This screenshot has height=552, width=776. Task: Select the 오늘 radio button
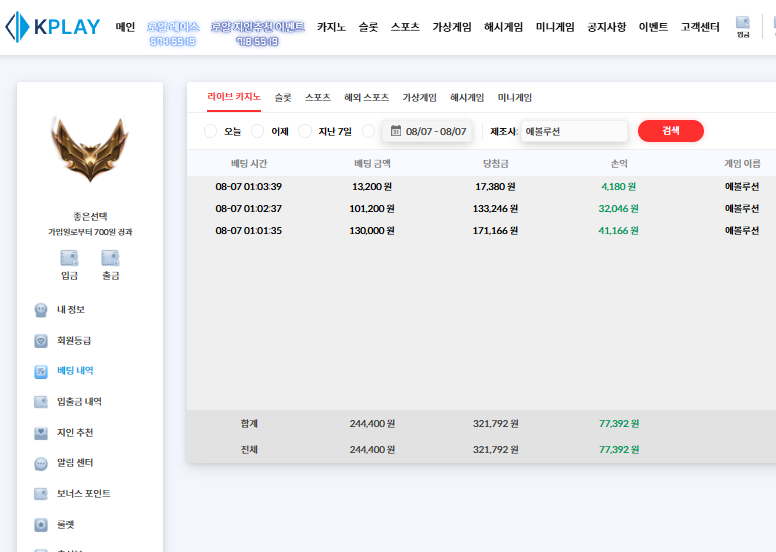coord(210,131)
